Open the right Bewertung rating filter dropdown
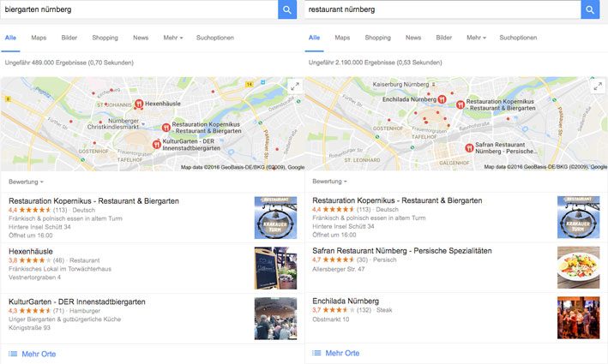This screenshot has width=608, height=364. pyautogui.click(x=329, y=182)
